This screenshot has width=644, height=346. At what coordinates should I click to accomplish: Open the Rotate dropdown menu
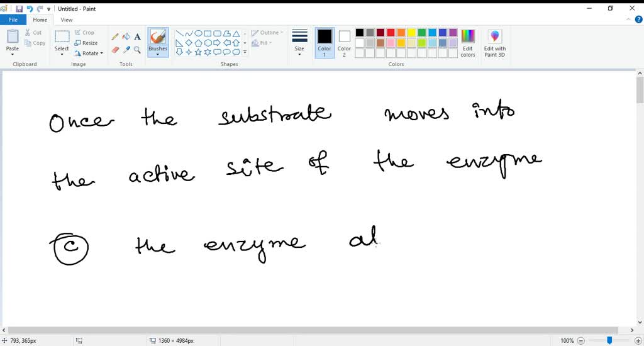pyautogui.click(x=89, y=53)
